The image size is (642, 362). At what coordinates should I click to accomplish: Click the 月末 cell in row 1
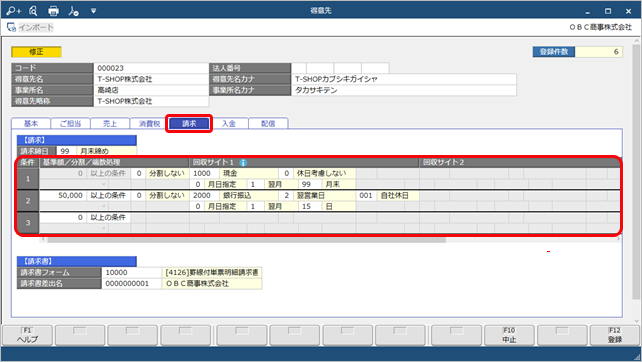338,184
